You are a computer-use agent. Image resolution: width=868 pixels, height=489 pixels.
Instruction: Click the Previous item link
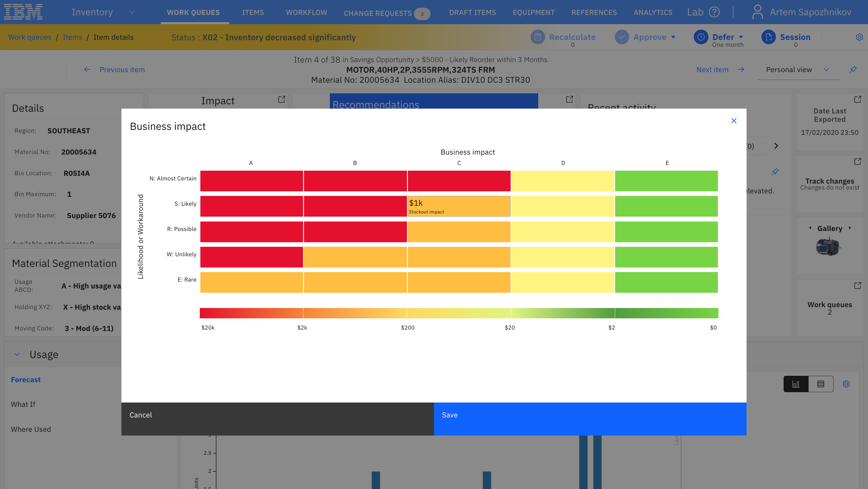point(122,70)
